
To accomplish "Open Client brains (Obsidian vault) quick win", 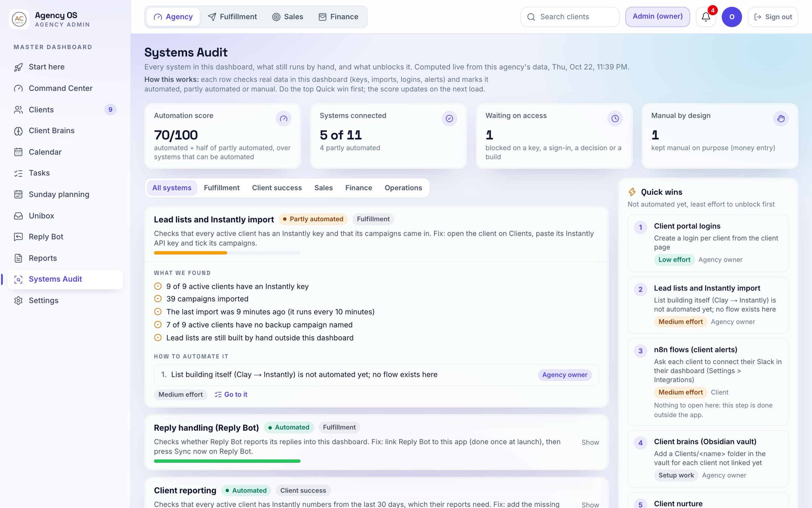I will 708,459.
